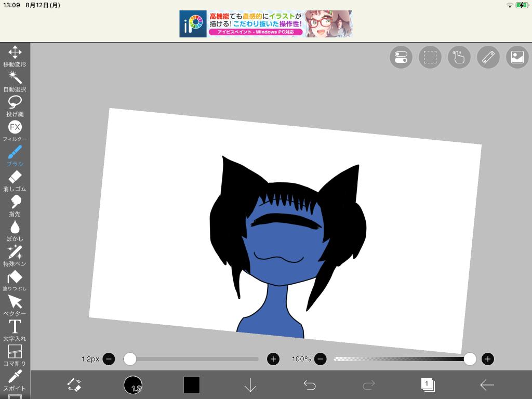Toggle the stabilizer finger-touch mode button
Viewport: 532px width, 399px height.
[459, 57]
